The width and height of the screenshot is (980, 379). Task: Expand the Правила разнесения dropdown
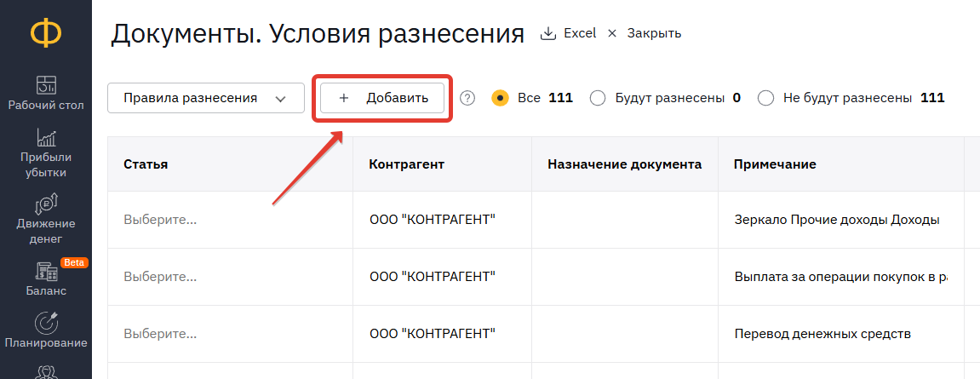tap(206, 98)
